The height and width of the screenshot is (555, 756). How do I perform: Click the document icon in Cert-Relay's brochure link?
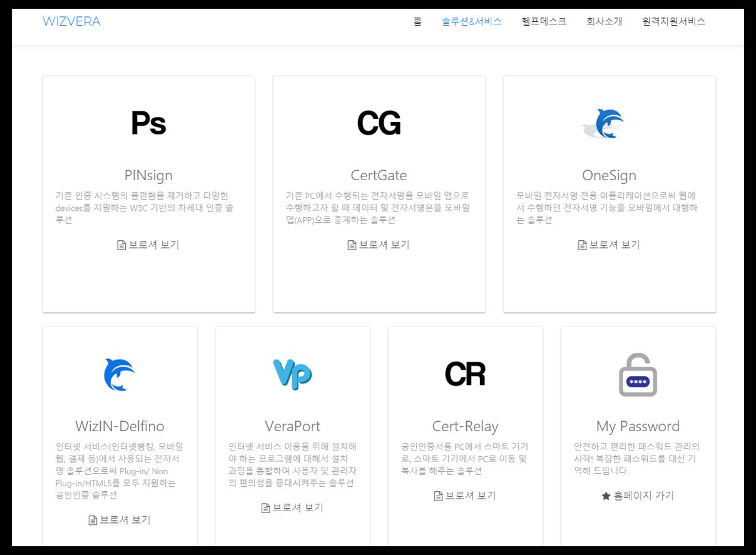coord(438,496)
